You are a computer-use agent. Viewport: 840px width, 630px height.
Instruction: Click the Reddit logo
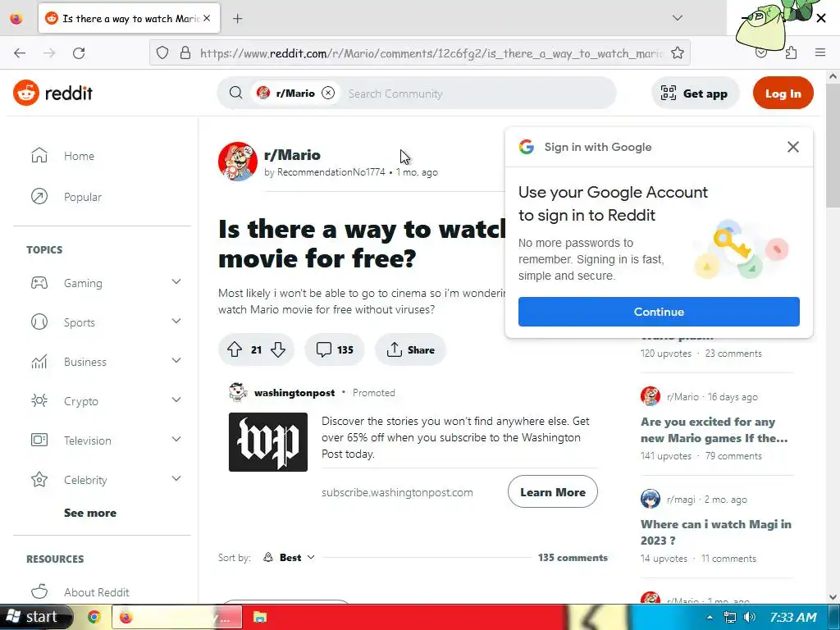point(53,94)
